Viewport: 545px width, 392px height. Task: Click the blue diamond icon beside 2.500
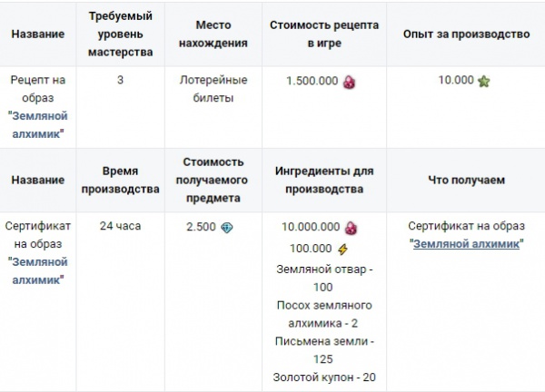(x=227, y=227)
